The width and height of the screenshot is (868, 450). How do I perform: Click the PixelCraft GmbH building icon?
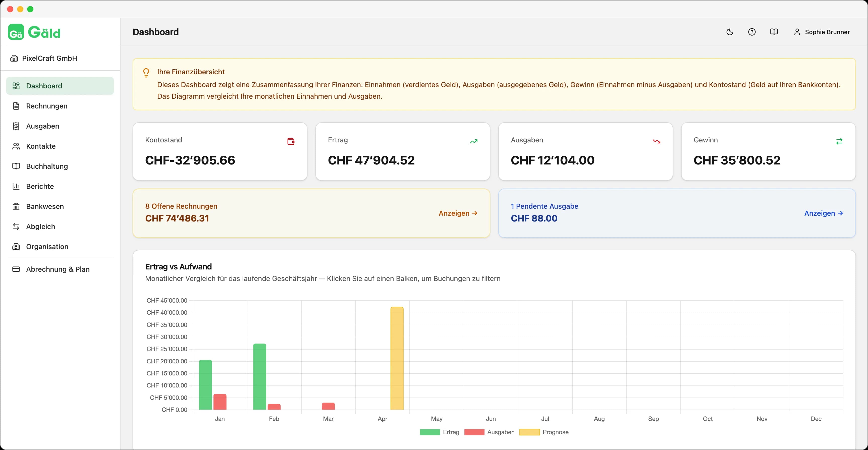(14, 58)
